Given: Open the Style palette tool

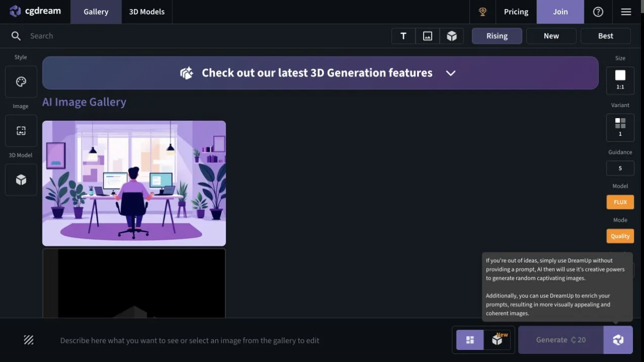Looking at the screenshot, I should point(21,82).
